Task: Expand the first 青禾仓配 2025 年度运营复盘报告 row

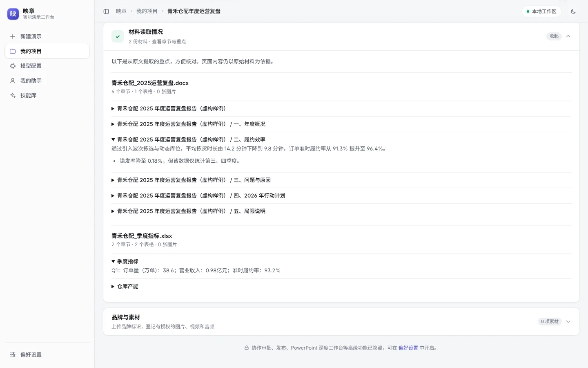Action: coord(341,108)
